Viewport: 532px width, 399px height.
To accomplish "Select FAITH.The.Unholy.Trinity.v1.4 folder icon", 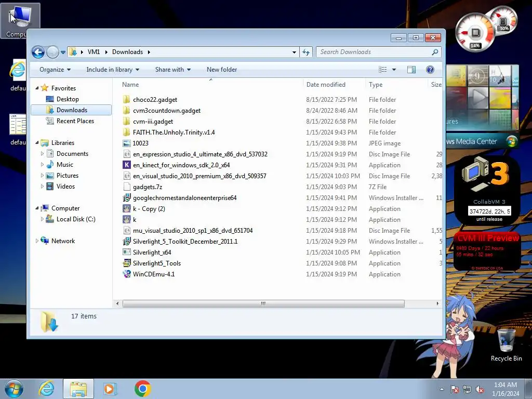I will click(x=127, y=132).
